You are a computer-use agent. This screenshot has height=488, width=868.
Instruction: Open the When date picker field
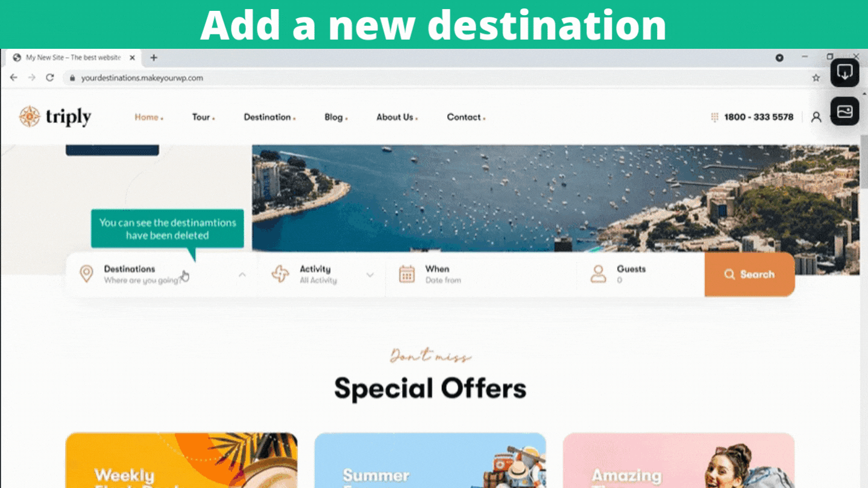(481, 274)
